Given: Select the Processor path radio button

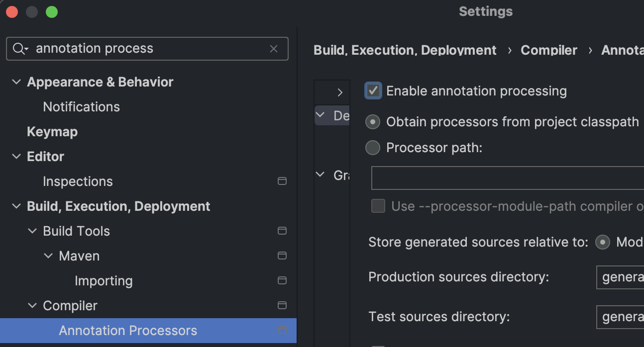Looking at the screenshot, I should [373, 148].
